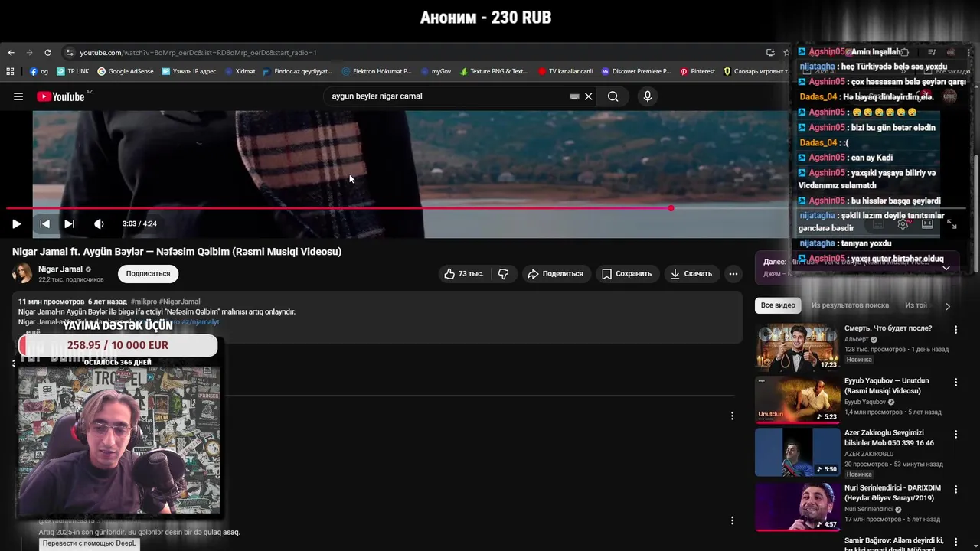Open the Узнать IP адрес bookmark

coord(189,71)
